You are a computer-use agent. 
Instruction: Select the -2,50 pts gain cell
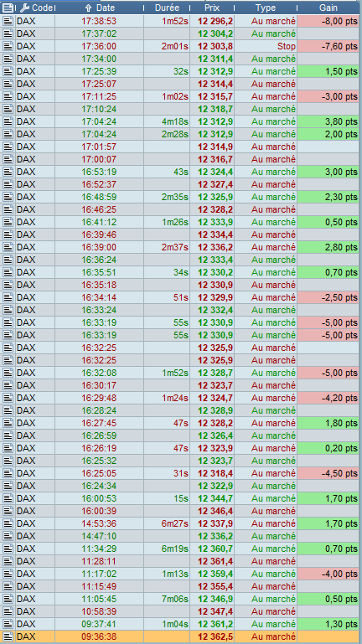[328, 297]
